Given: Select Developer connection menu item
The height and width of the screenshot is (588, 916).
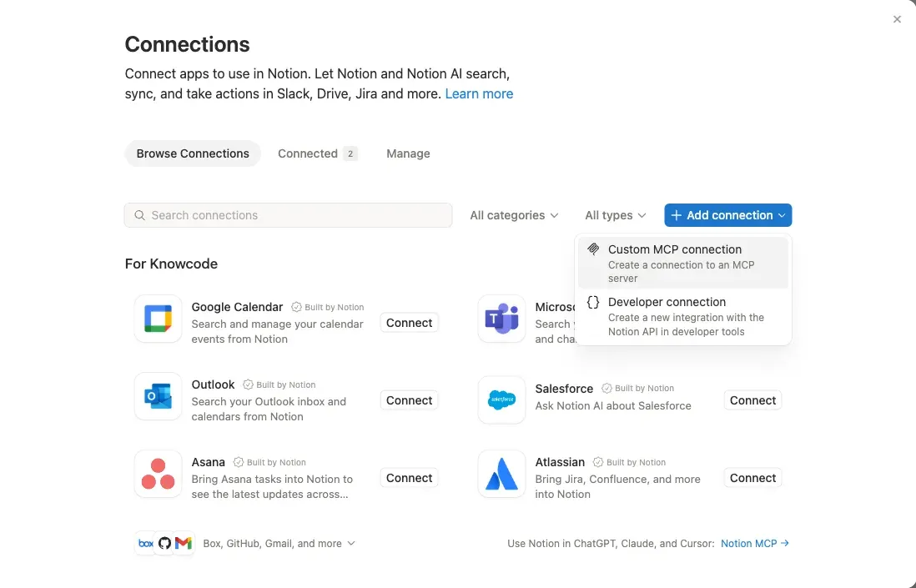Looking at the screenshot, I should tap(683, 316).
